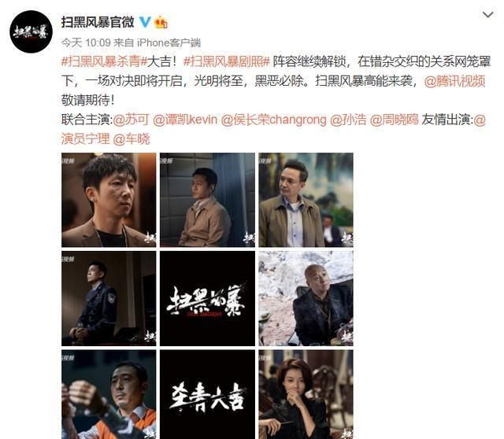Open the orange prison vest man photo
This screenshot has width=504, height=439.
[x=109, y=394]
